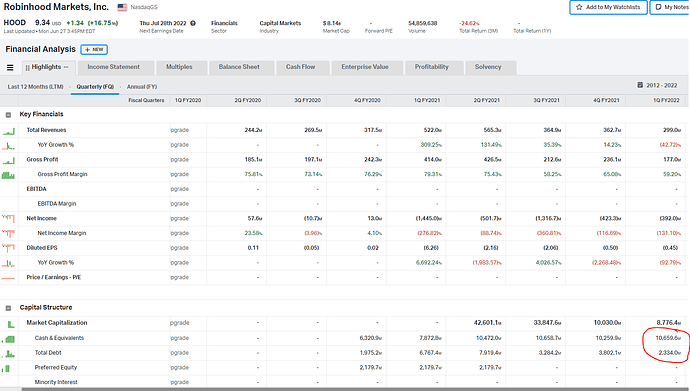The image size is (690, 391).
Task: Select Last 12 Months (LTM) period
Action: point(35,87)
